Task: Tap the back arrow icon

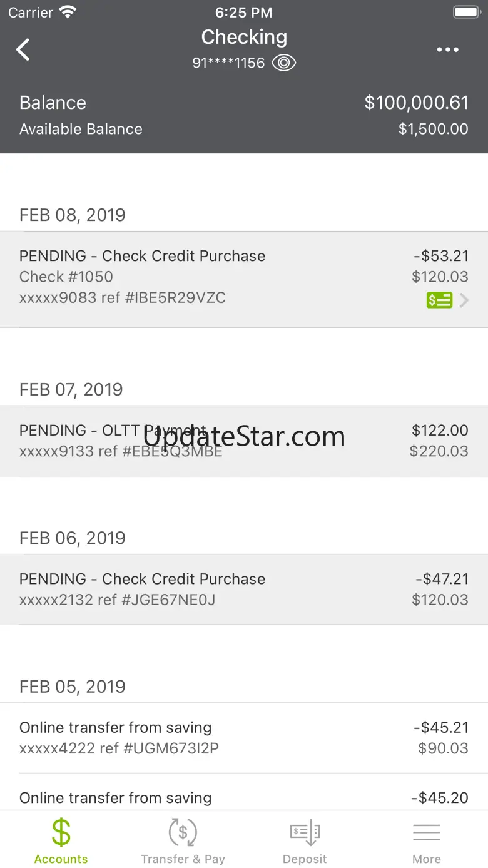Action: [x=23, y=49]
